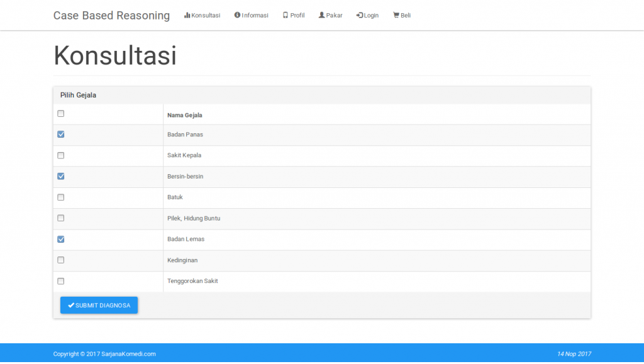
Task: Click the Bersin-bersin symptom text
Action: [186, 177]
